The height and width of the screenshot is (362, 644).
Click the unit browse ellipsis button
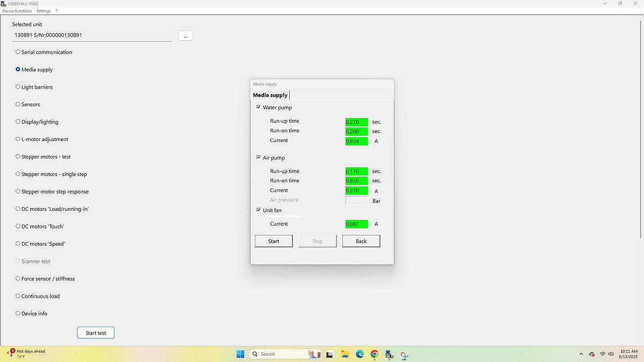pyautogui.click(x=186, y=36)
